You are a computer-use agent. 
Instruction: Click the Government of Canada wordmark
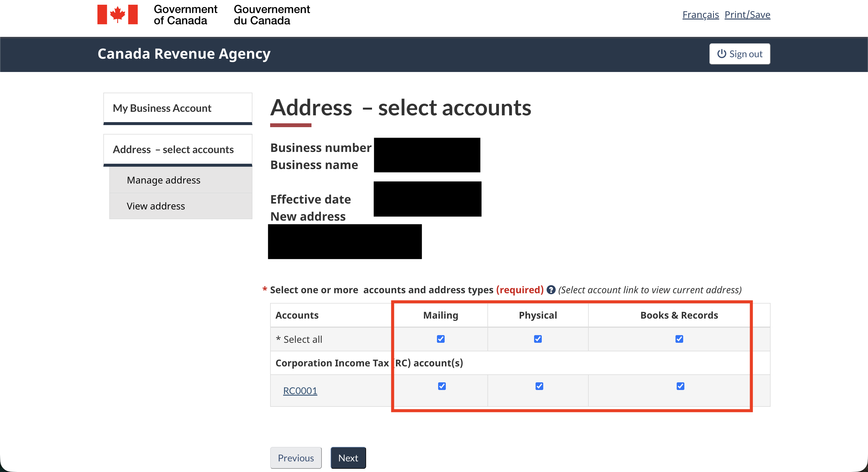tap(185, 15)
